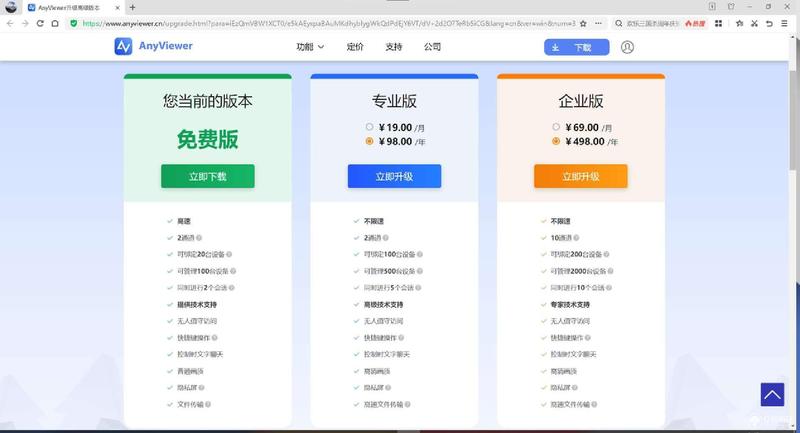Open the 公司 menu item
This screenshot has width=800, height=433.
(x=432, y=47)
